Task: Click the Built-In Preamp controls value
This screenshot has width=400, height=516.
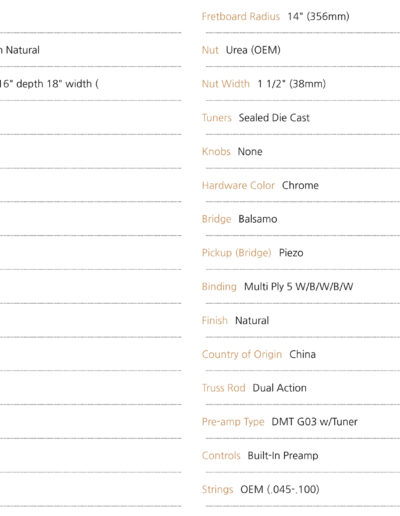Action: point(283,456)
